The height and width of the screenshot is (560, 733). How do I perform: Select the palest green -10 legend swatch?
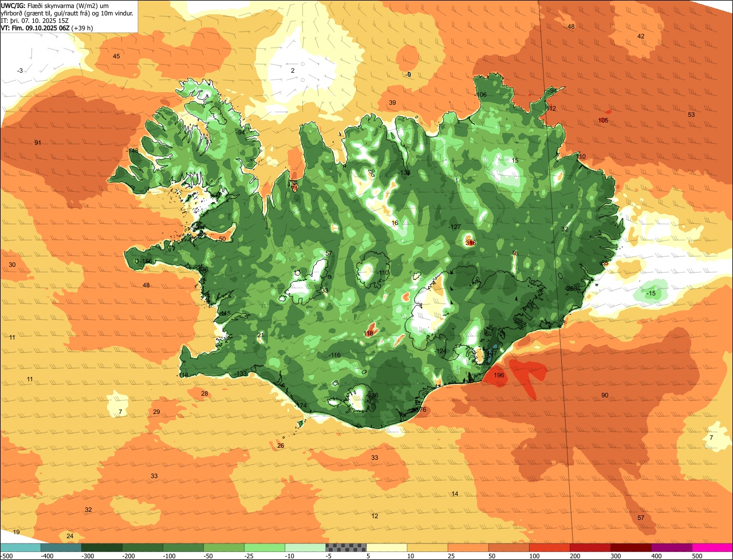point(305,547)
